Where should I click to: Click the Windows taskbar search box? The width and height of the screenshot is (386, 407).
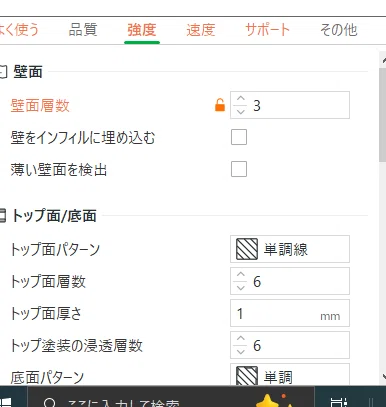[x=170, y=397]
